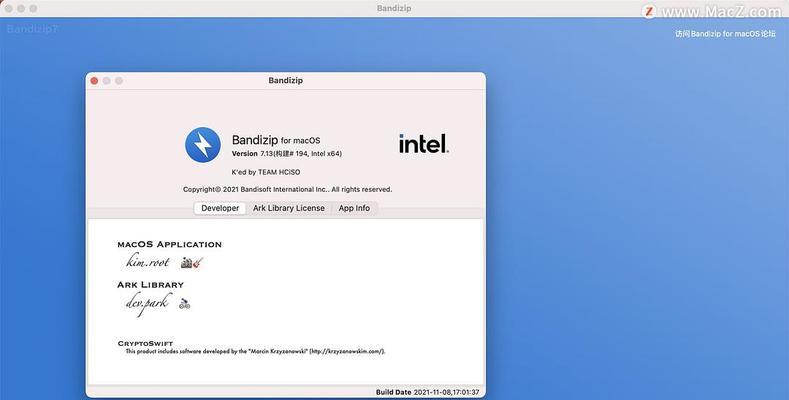789x400 pixels.
Task: Click the Version 7.13 build text
Action: coord(287,153)
